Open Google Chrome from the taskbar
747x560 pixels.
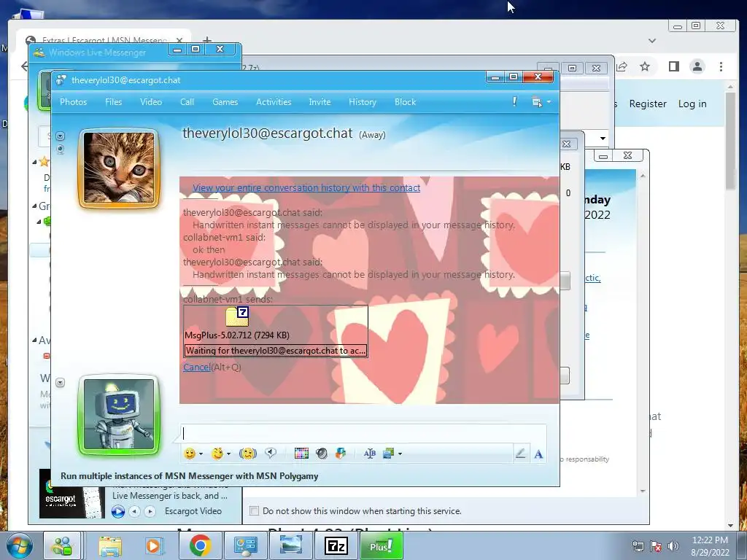200,545
